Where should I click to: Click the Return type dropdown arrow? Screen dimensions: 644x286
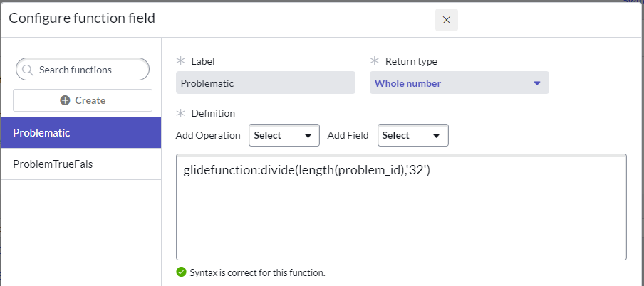click(x=537, y=83)
